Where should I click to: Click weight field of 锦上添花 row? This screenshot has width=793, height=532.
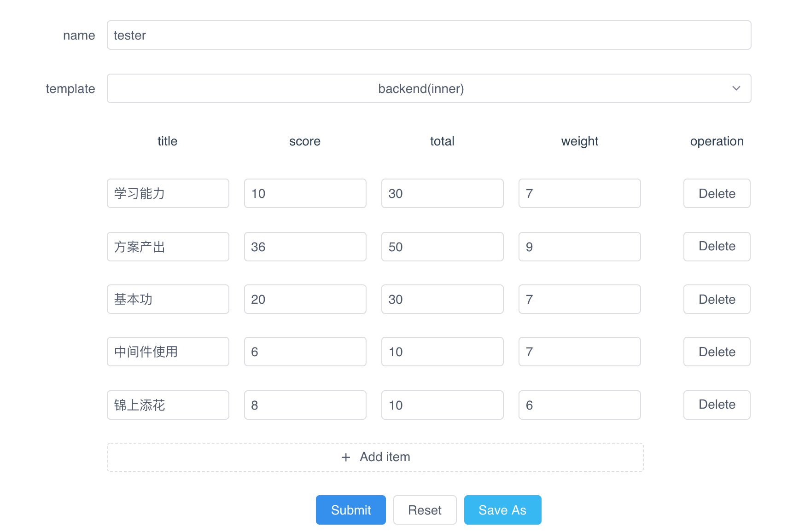[x=580, y=405]
